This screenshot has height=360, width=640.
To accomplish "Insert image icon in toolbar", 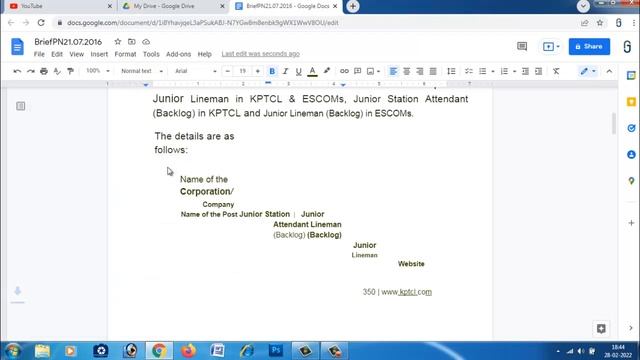I will pos(370,71).
